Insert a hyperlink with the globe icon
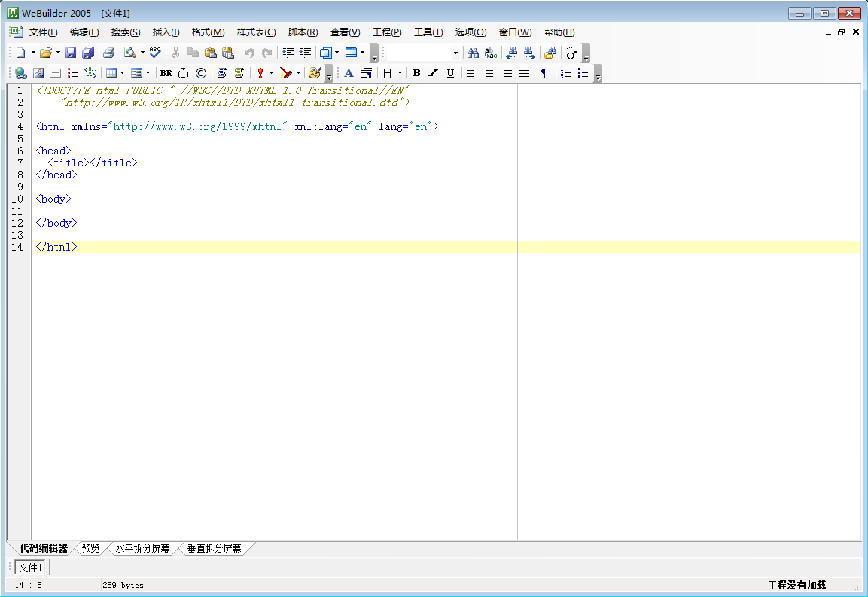This screenshot has height=597, width=868. coord(21,73)
